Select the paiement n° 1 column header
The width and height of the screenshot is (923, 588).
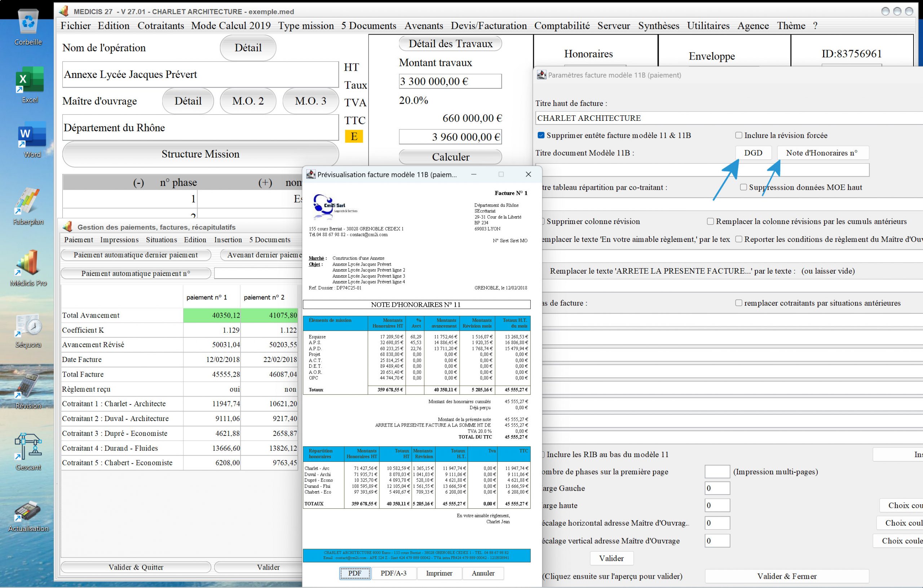pyautogui.click(x=212, y=297)
